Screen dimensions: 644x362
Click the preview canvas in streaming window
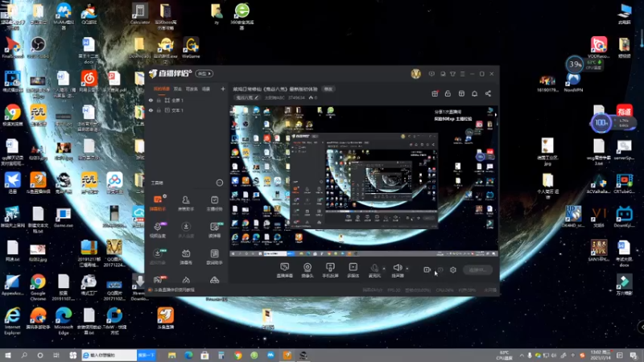tap(364, 181)
